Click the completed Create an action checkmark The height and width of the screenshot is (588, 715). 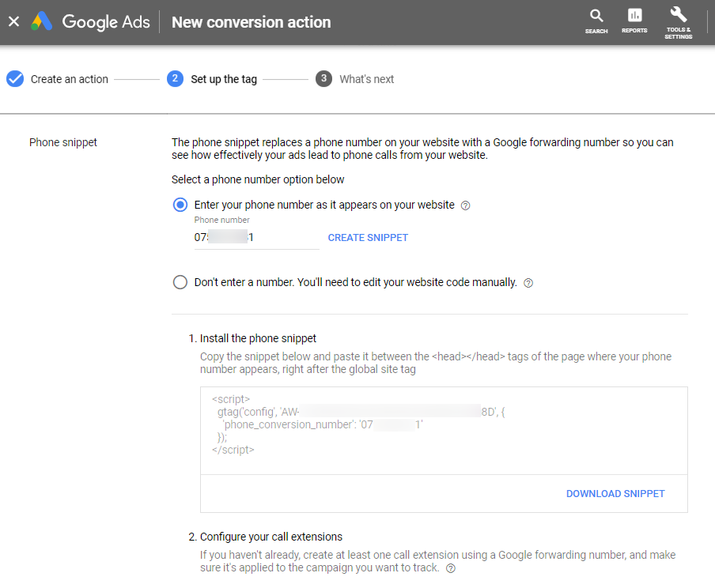point(14,79)
